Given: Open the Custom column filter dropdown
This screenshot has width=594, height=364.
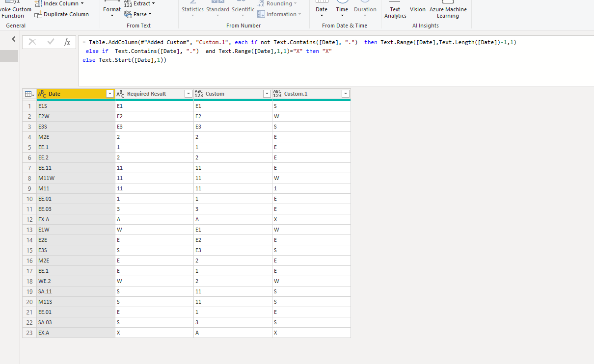Looking at the screenshot, I should point(267,94).
